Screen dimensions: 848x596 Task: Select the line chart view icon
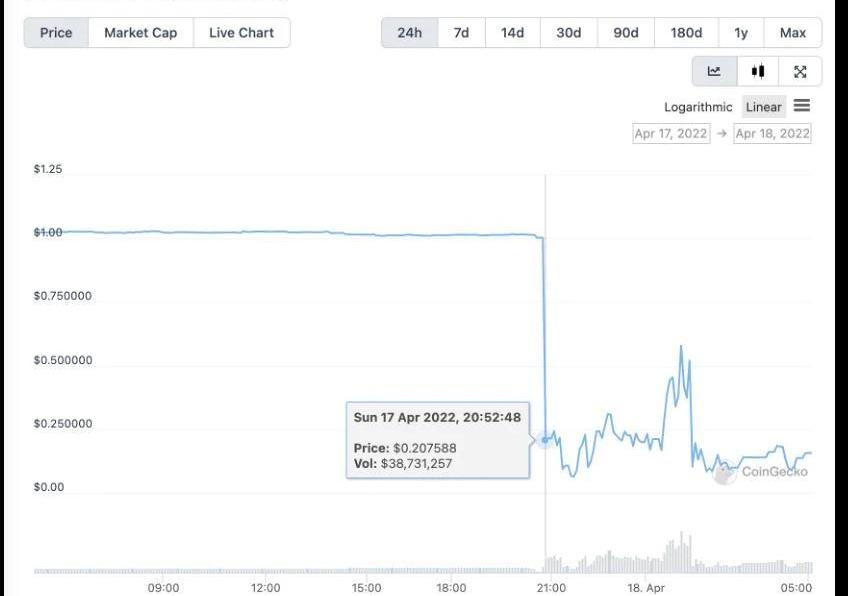pyautogui.click(x=714, y=72)
